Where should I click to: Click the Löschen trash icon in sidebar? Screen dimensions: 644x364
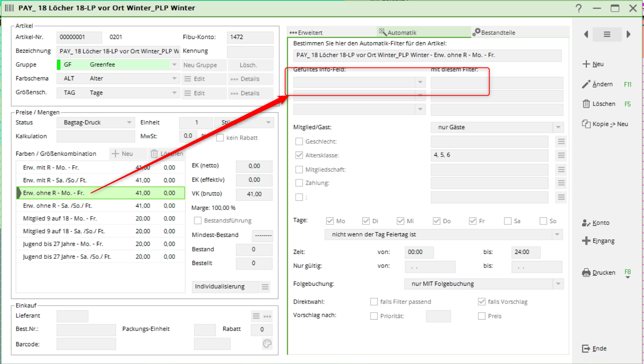point(586,104)
